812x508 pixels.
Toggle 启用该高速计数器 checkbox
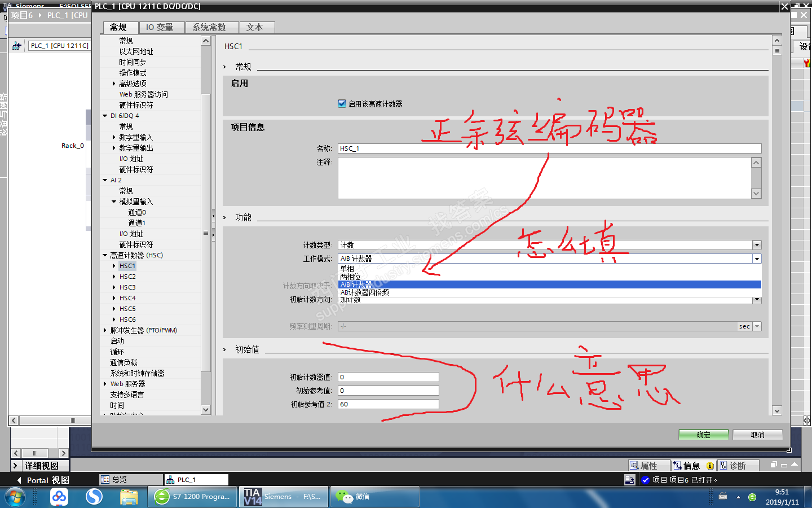pos(342,103)
